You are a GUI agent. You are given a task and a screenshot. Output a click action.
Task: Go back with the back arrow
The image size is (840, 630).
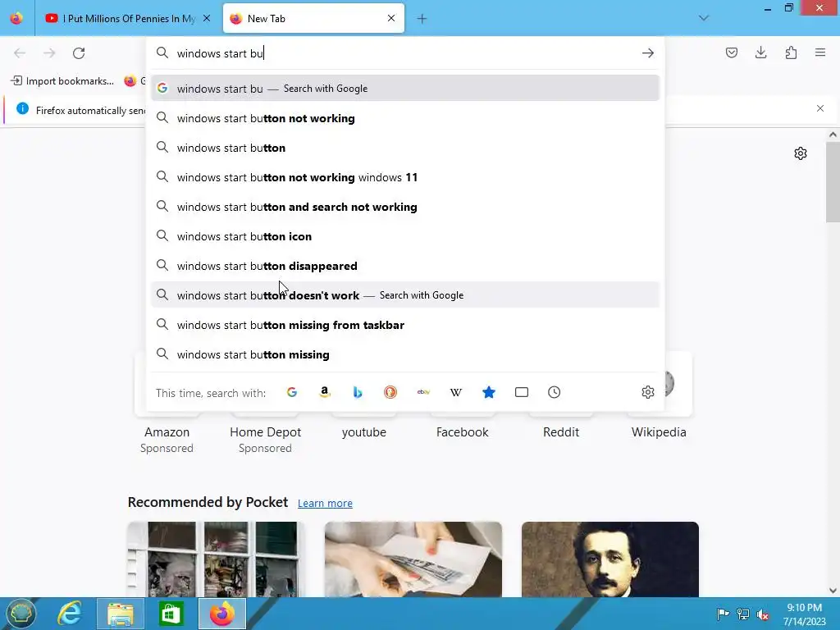click(20, 53)
